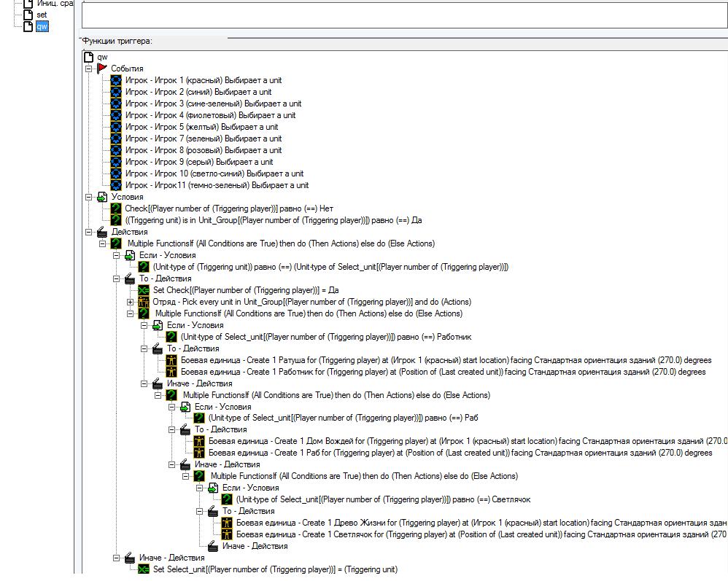Select the set trigger in left list
This screenshot has width=728, height=581.
42,15
